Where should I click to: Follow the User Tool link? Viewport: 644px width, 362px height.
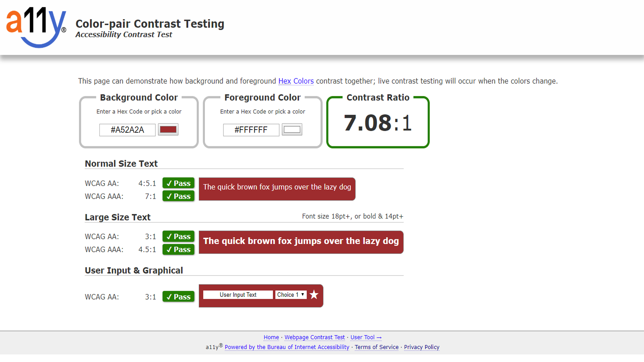click(365, 337)
